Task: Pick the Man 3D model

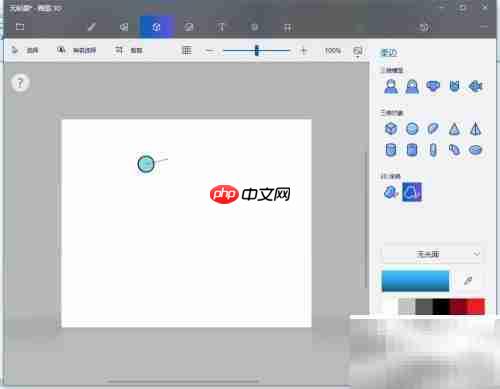Action: click(x=391, y=86)
